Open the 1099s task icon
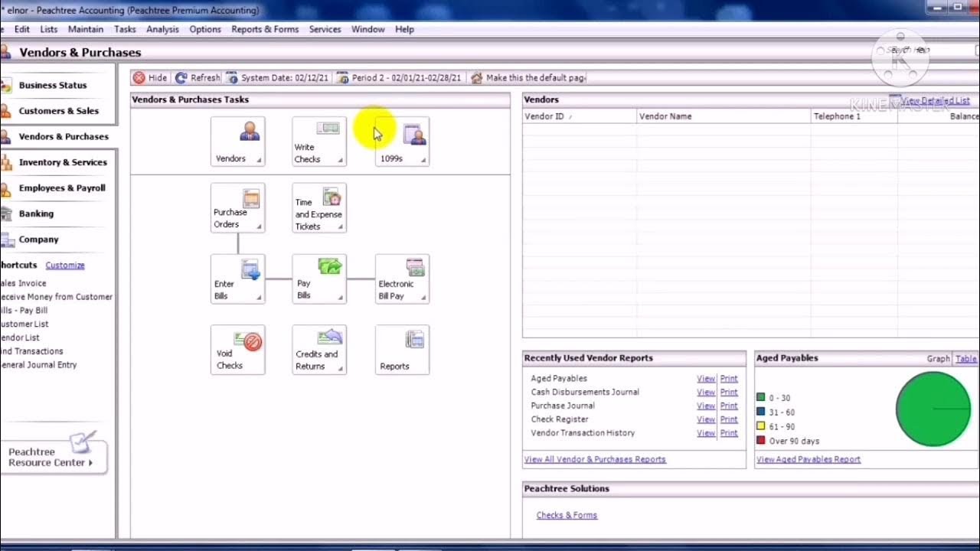This screenshot has height=551, width=980. [x=402, y=142]
